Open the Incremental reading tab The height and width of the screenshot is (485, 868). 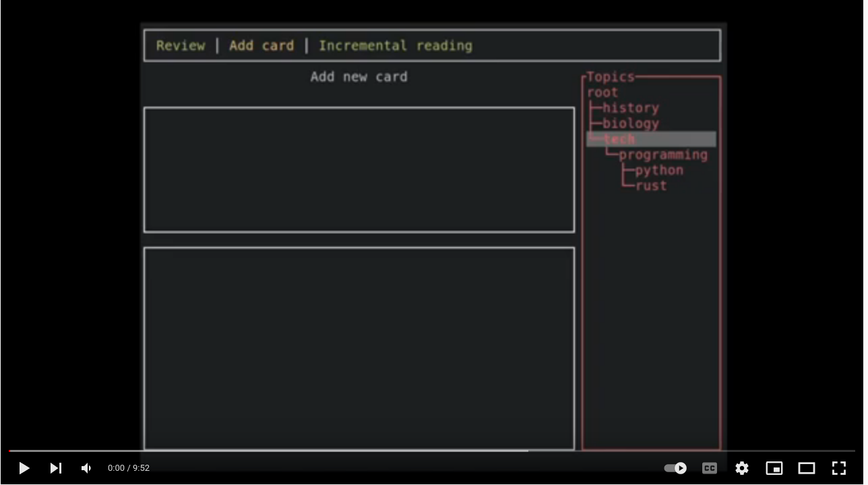(396, 45)
